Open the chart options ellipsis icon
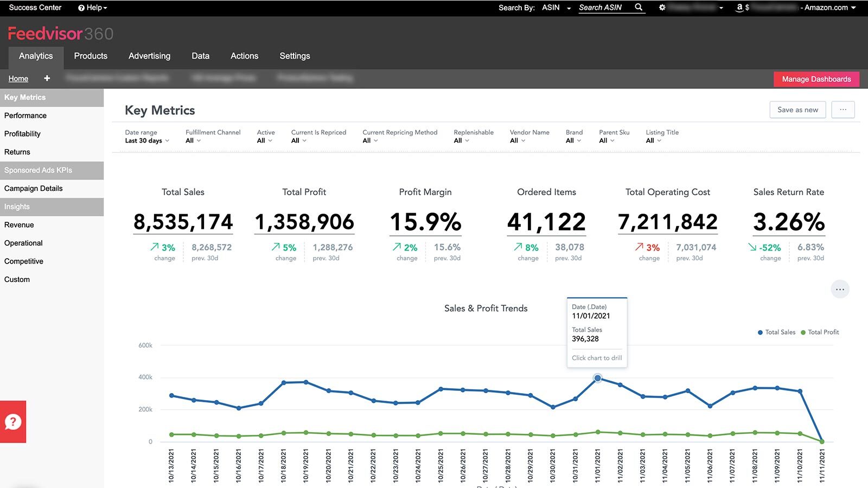The image size is (868, 488). click(840, 290)
